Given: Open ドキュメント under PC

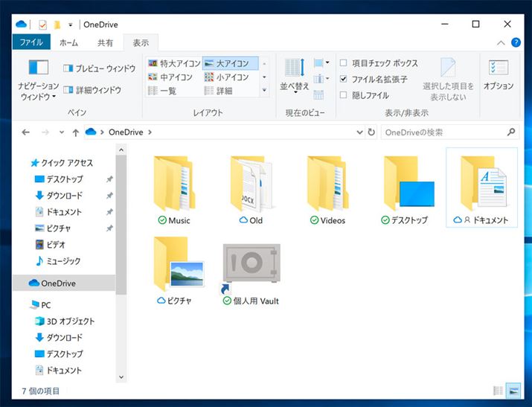Looking at the screenshot, I should click(x=58, y=370).
